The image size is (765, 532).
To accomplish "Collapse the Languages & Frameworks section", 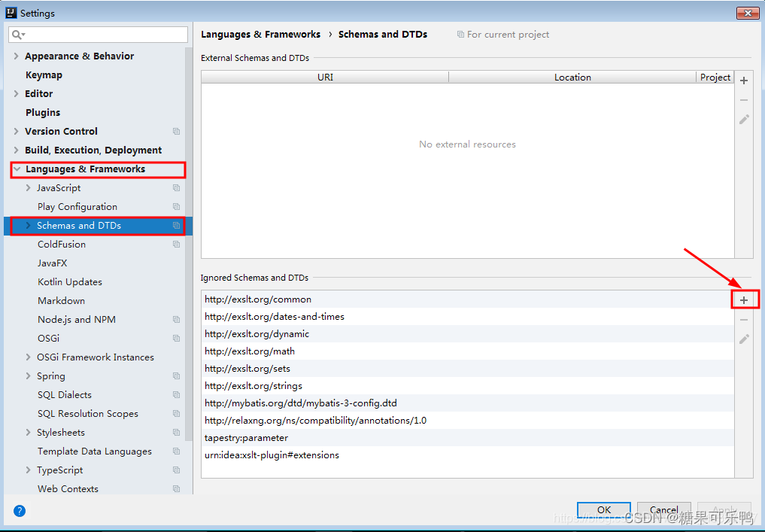I will (x=17, y=169).
